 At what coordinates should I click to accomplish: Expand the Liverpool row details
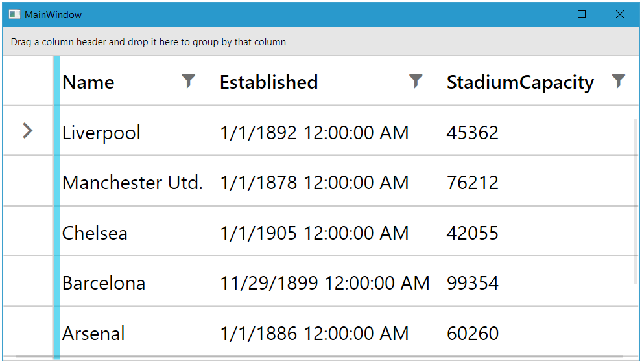point(27,131)
